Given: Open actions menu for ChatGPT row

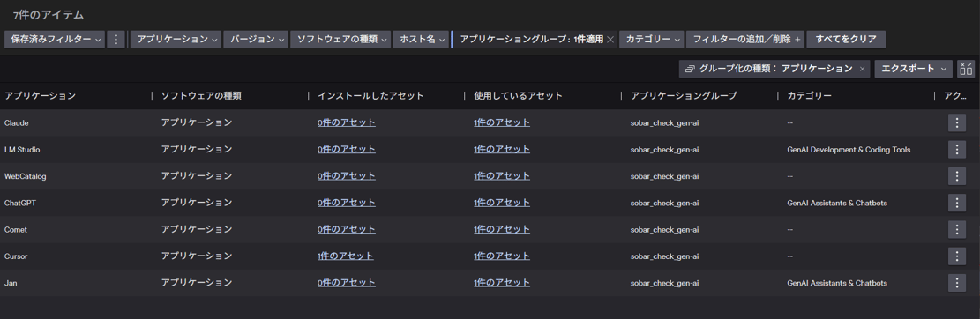Looking at the screenshot, I should pyautogui.click(x=957, y=203).
